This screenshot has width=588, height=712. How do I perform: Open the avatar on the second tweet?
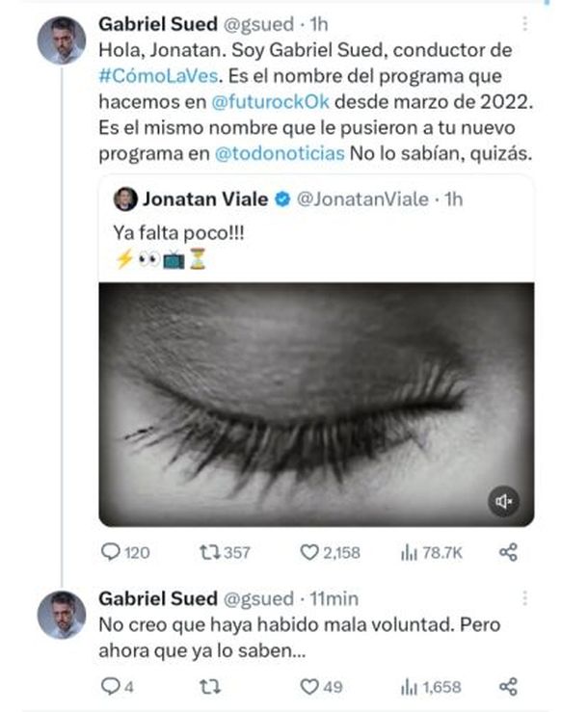[x=62, y=614]
